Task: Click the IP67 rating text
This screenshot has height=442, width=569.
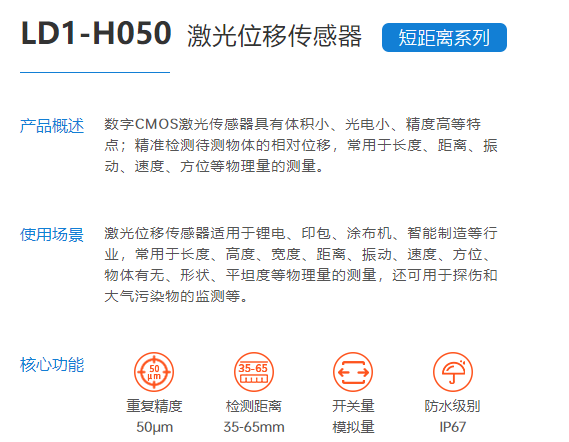Action: 453,427
